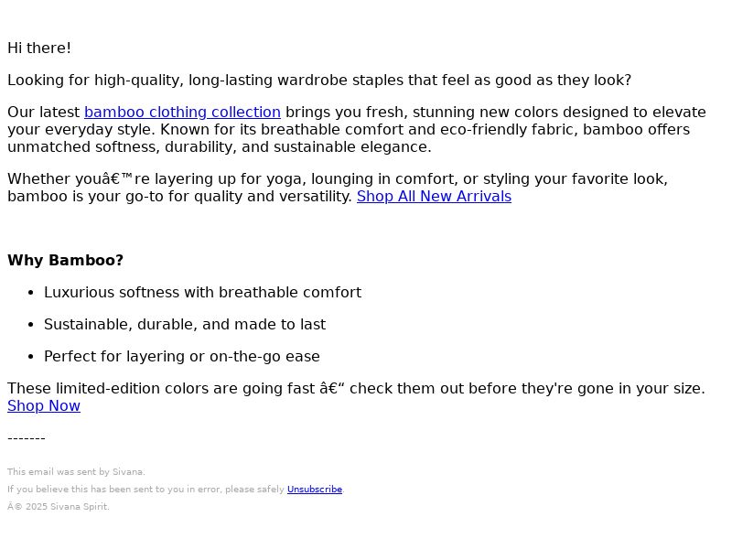Click the 'Whether you're layering up' paragraph
Viewport: 732px width, 560px height.
[338, 188]
